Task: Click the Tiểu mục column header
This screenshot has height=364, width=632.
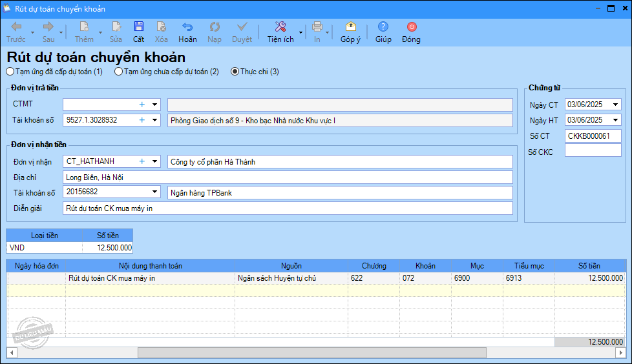Action: (529, 266)
